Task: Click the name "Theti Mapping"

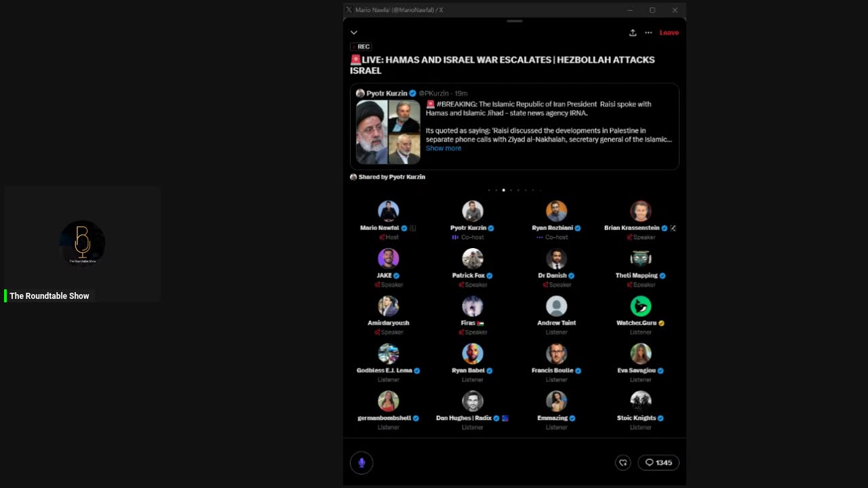Action: 636,276
